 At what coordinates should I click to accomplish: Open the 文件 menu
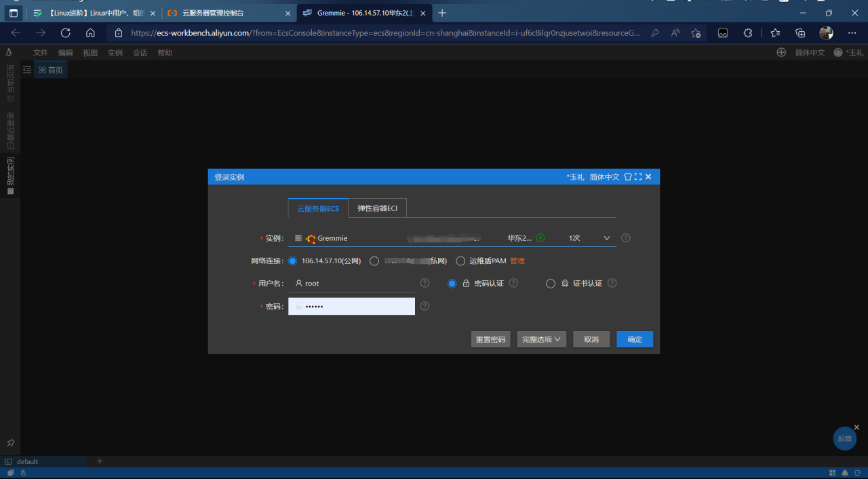point(41,52)
